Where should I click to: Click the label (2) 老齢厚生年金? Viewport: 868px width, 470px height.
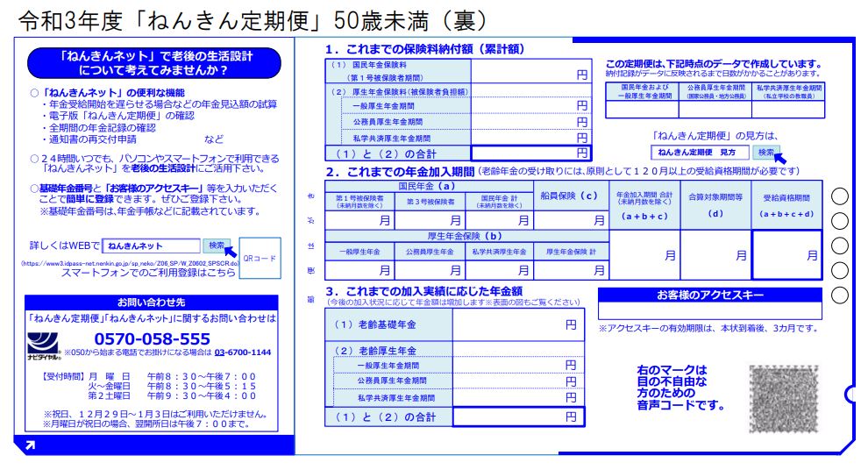tap(374, 351)
